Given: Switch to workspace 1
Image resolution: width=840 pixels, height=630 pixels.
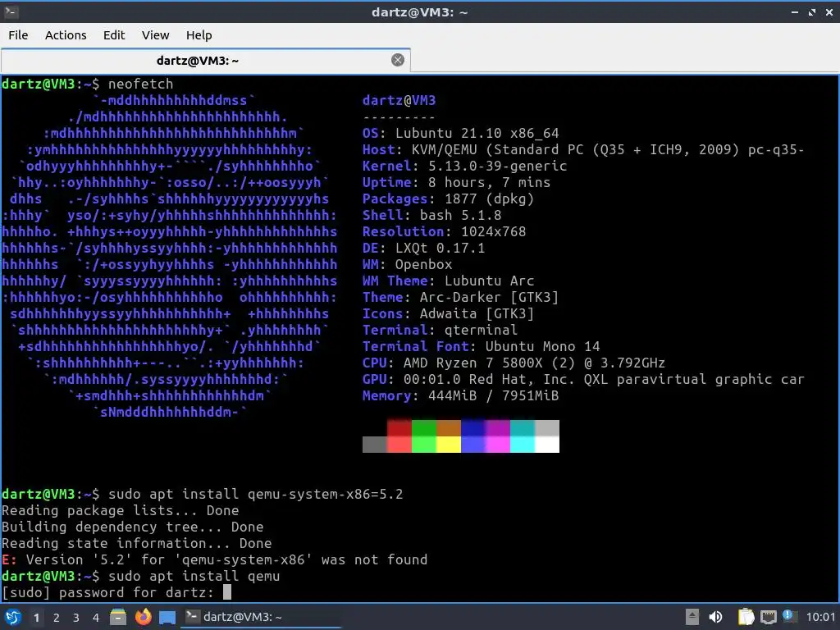Looking at the screenshot, I should 36,618.
